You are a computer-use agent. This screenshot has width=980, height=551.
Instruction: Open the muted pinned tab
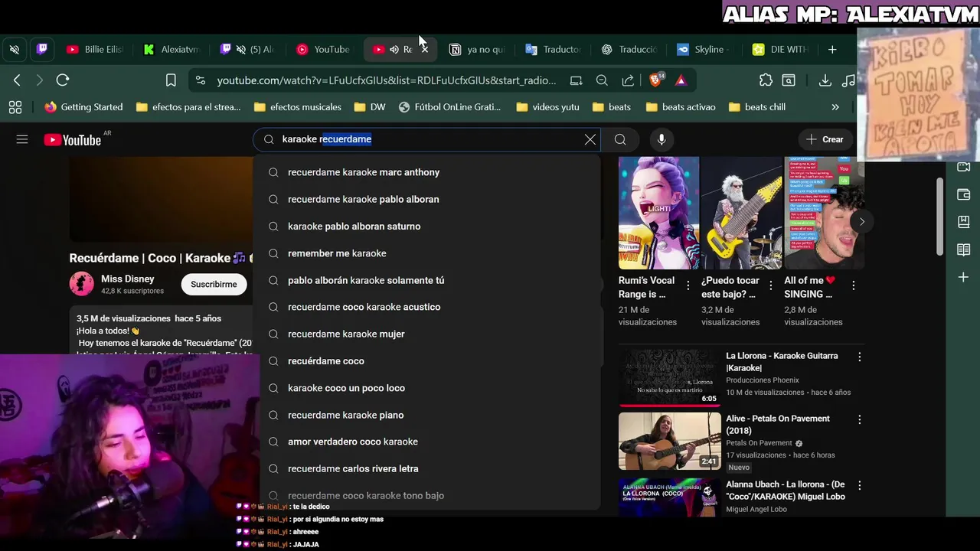pos(15,49)
